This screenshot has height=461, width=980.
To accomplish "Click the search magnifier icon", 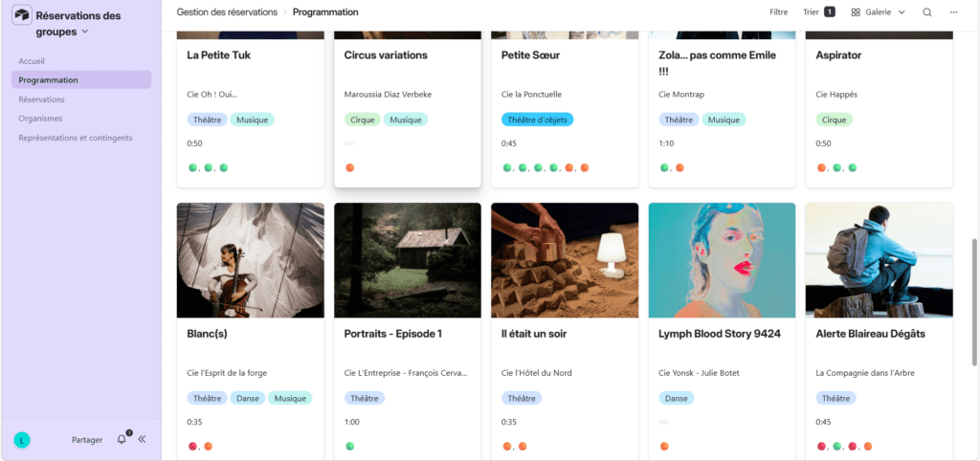I will (926, 12).
